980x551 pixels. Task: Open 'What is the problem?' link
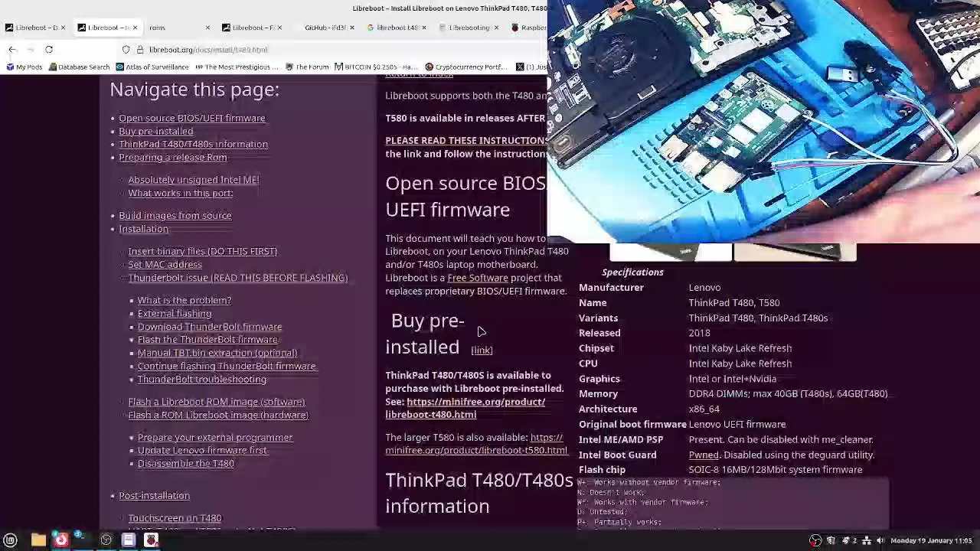(184, 301)
